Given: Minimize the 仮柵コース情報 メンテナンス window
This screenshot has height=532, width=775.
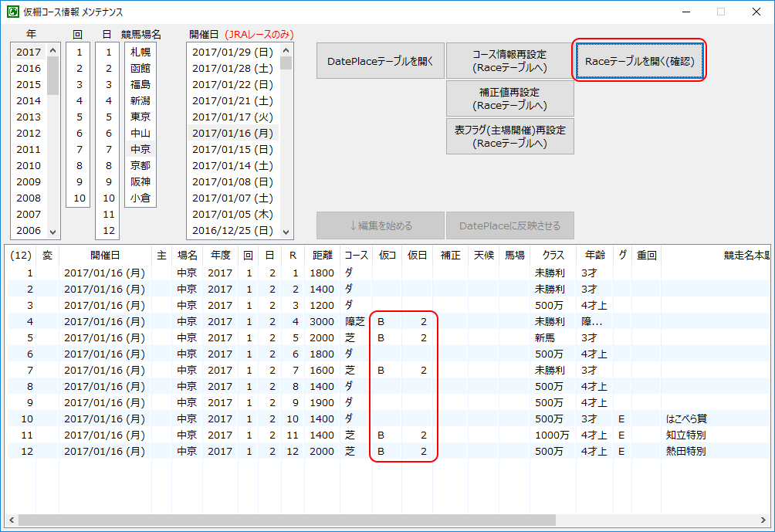Looking at the screenshot, I should tap(685, 12).
